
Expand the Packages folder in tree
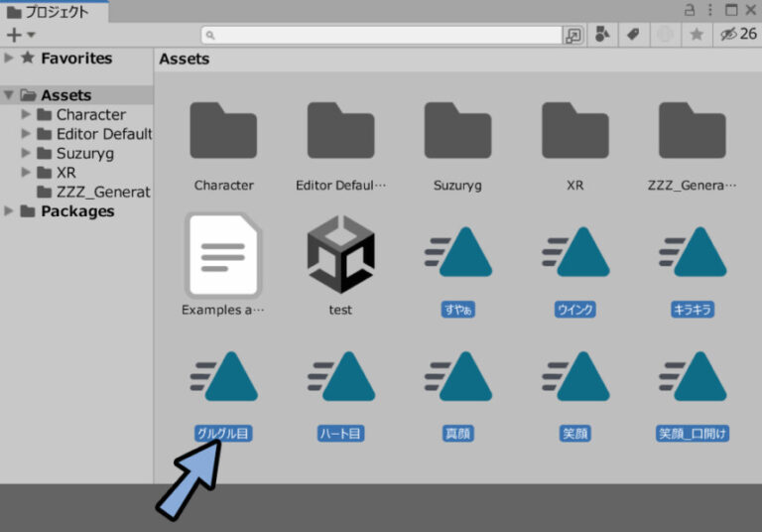coord(9,211)
